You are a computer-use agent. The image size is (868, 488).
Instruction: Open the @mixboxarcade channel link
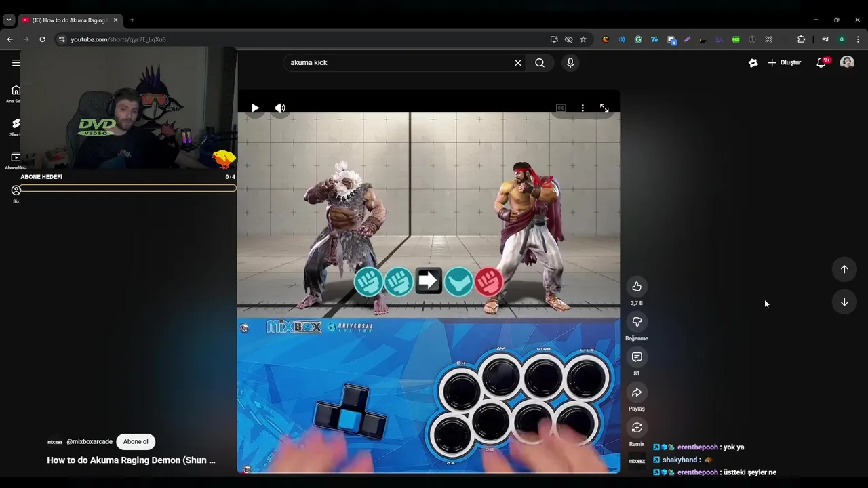pyautogui.click(x=90, y=441)
